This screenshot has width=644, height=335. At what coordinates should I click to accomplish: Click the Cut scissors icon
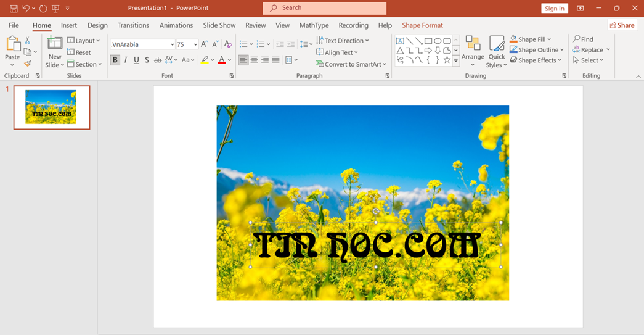[x=28, y=40]
